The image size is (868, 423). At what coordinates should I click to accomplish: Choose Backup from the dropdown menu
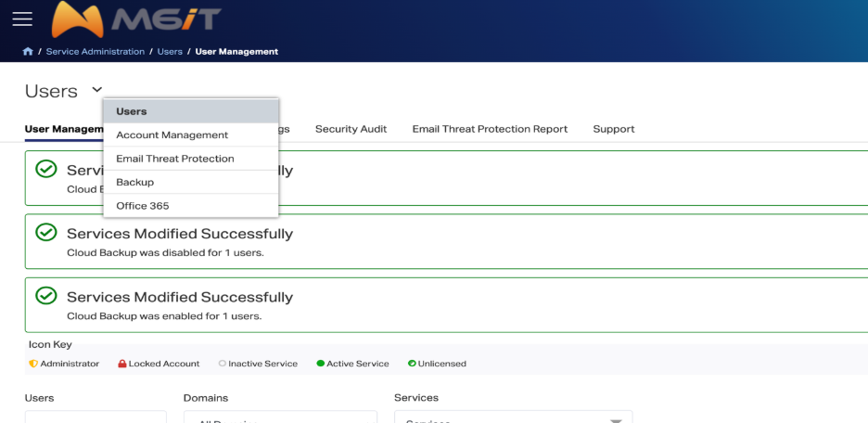point(191,182)
